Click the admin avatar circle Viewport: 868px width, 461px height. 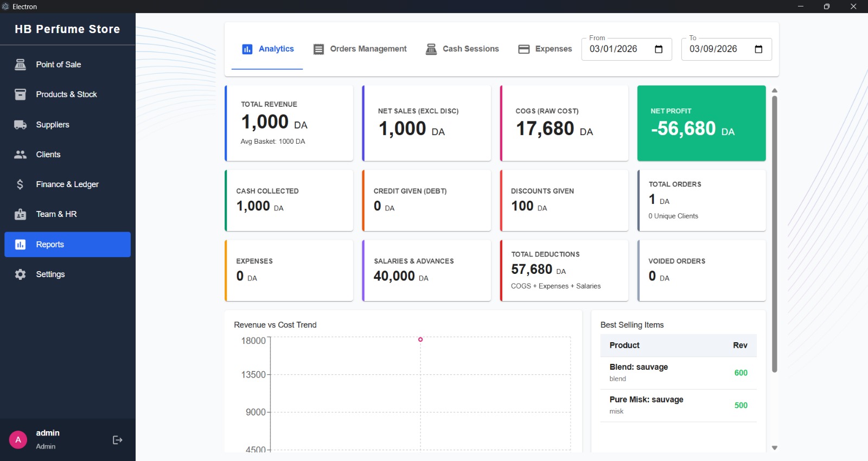pyautogui.click(x=18, y=440)
